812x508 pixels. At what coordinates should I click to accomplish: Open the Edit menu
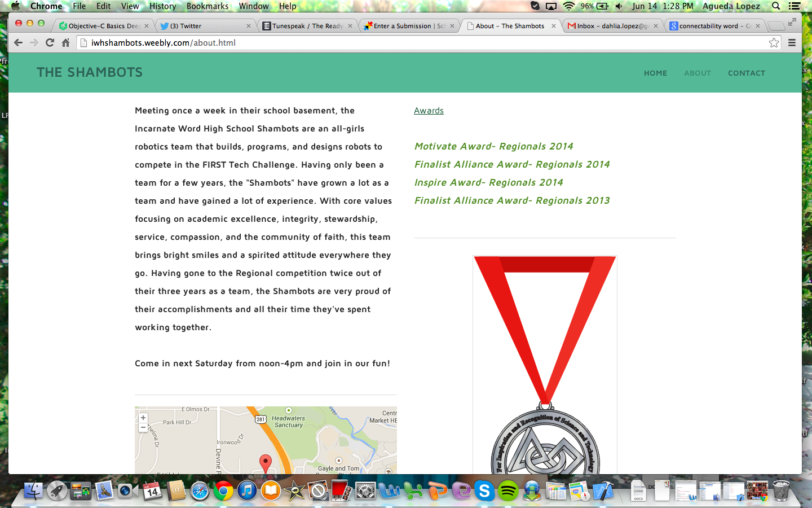point(104,6)
